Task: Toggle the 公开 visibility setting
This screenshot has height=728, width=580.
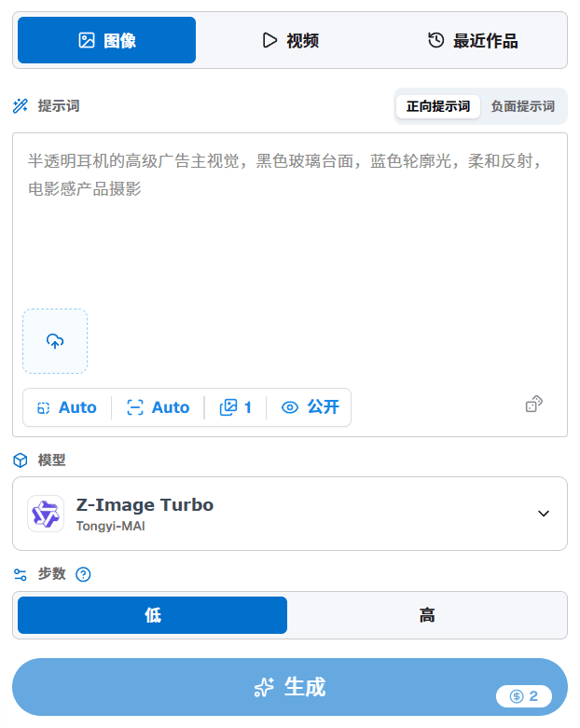Action: coord(311,407)
